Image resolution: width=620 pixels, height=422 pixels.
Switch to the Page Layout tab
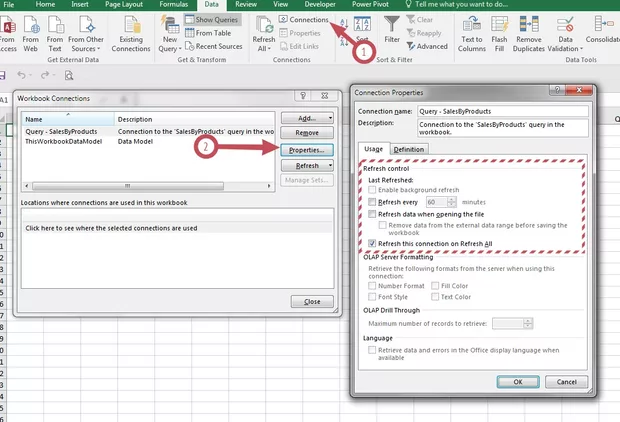124,4
